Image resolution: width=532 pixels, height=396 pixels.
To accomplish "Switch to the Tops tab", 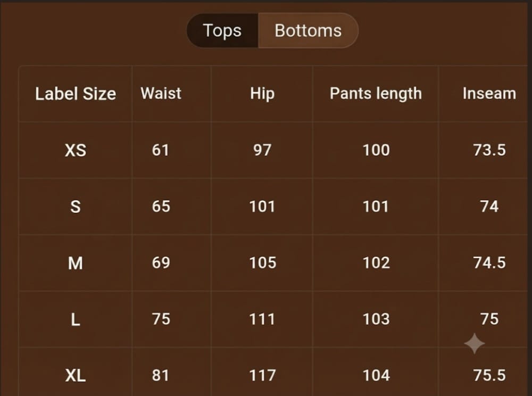I will [x=222, y=30].
